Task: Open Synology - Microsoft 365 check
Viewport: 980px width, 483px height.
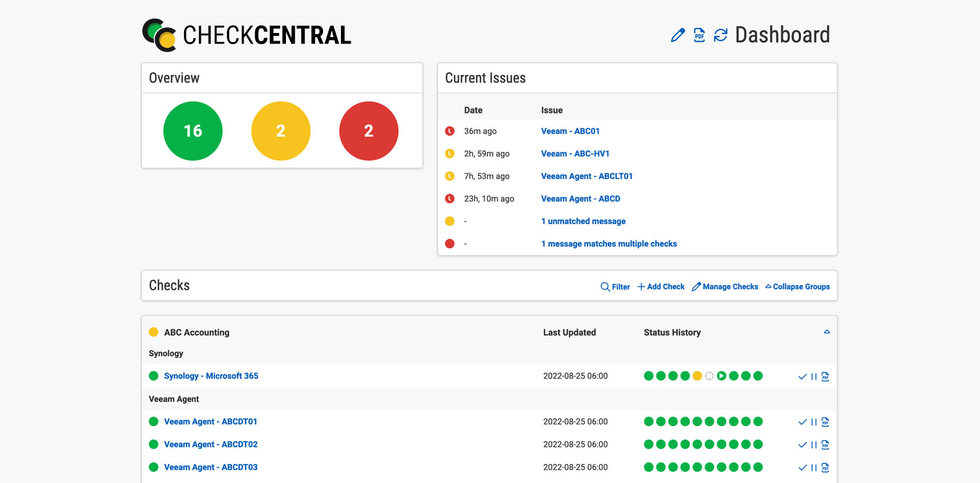Action: [211, 376]
